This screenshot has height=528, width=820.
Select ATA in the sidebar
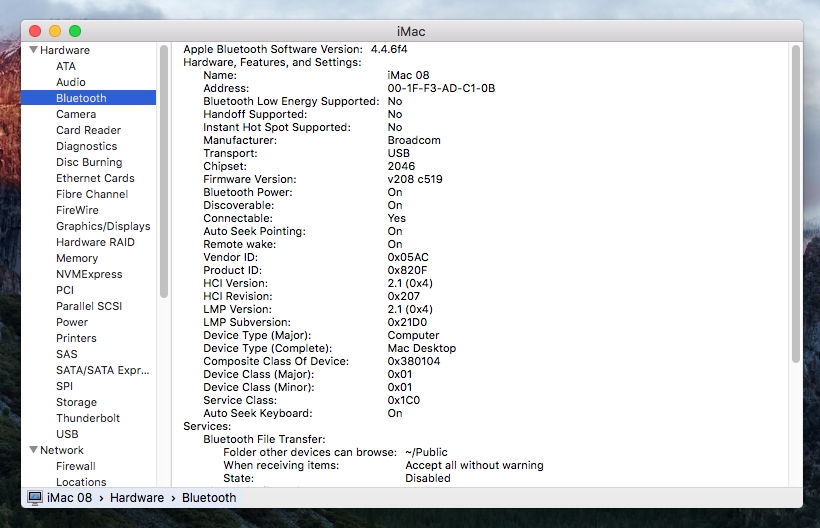pyautogui.click(x=66, y=66)
